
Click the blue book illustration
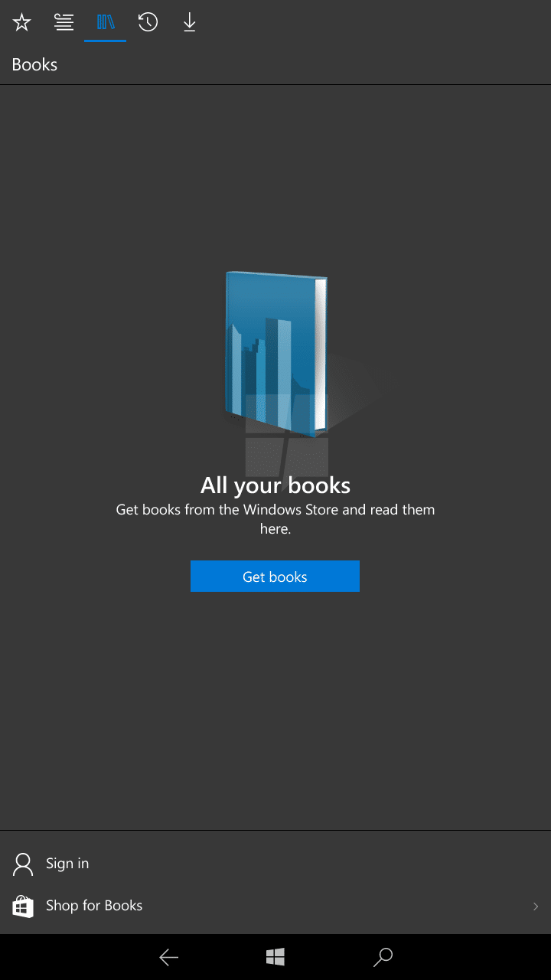(277, 354)
